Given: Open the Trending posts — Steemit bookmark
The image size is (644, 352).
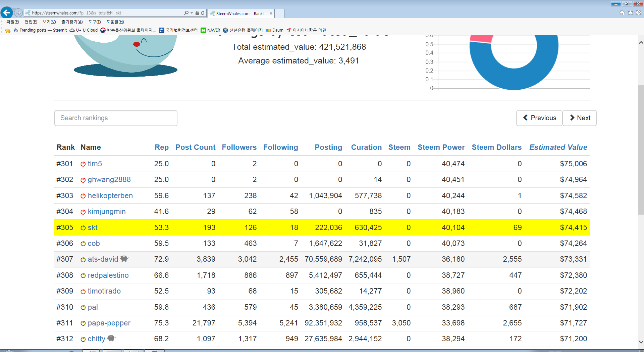Looking at the screenshot, I should (40, 30).
